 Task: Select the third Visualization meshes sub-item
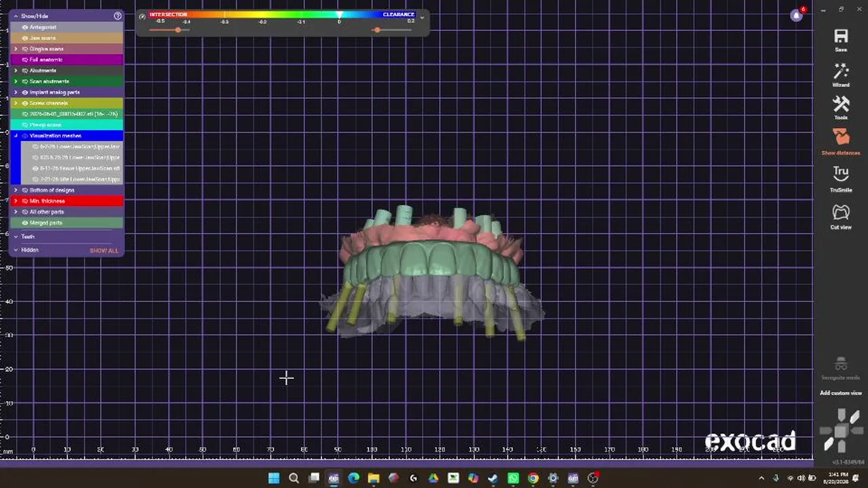[x=72, y=168]
